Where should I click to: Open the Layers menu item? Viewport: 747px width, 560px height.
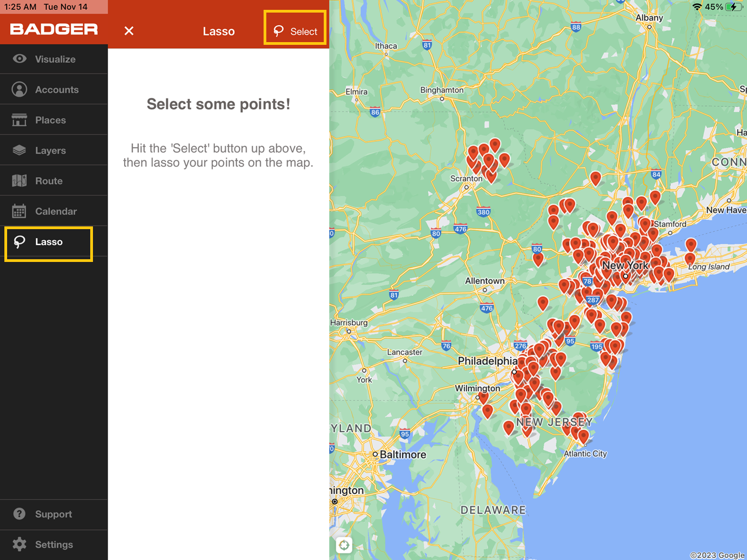point(54,150)
